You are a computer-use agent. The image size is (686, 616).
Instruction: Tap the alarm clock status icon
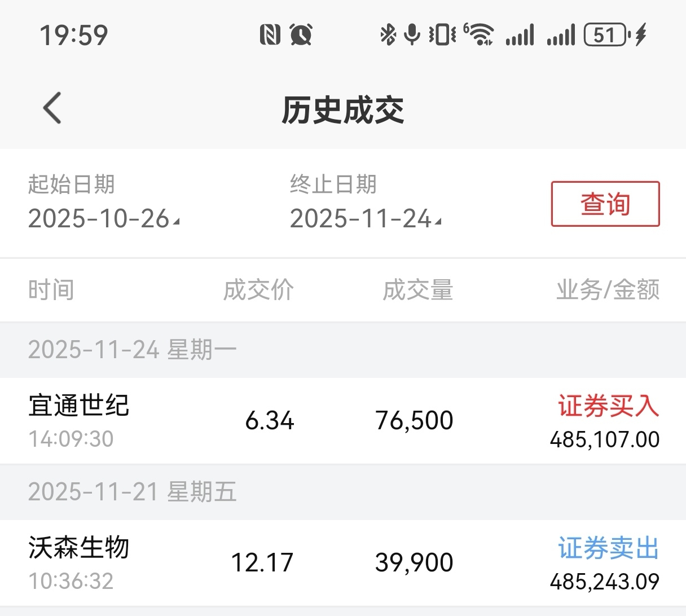[x=301, y=35]
